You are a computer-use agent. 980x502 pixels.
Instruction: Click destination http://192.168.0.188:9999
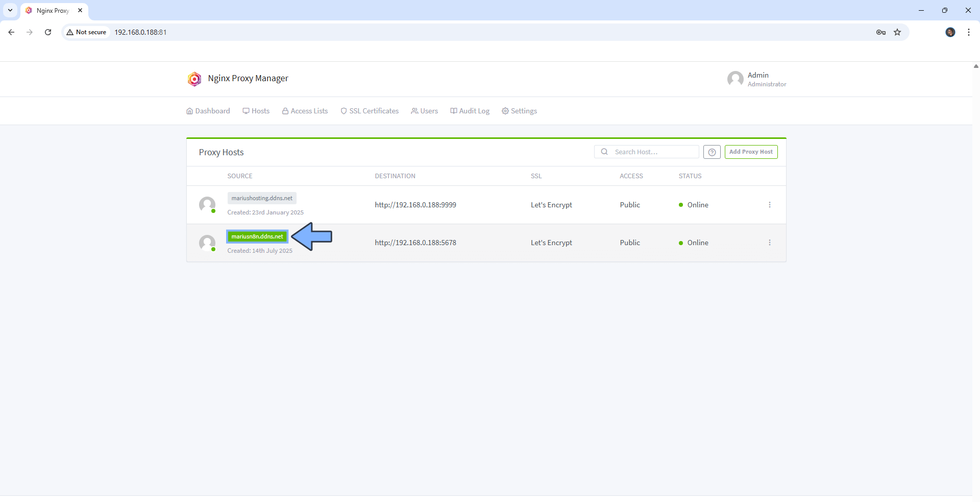(x=415, y=205)
